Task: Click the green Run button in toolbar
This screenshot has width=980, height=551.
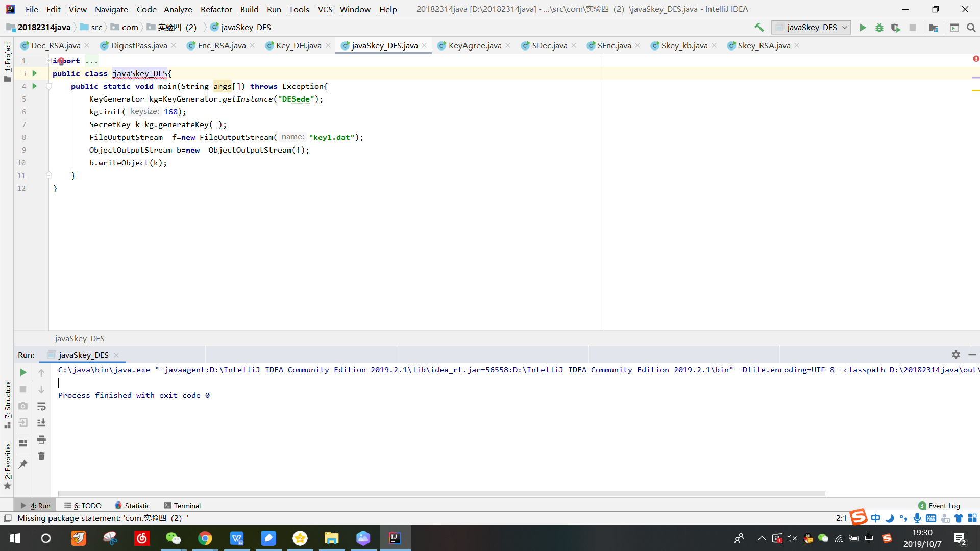Action: 863,28
